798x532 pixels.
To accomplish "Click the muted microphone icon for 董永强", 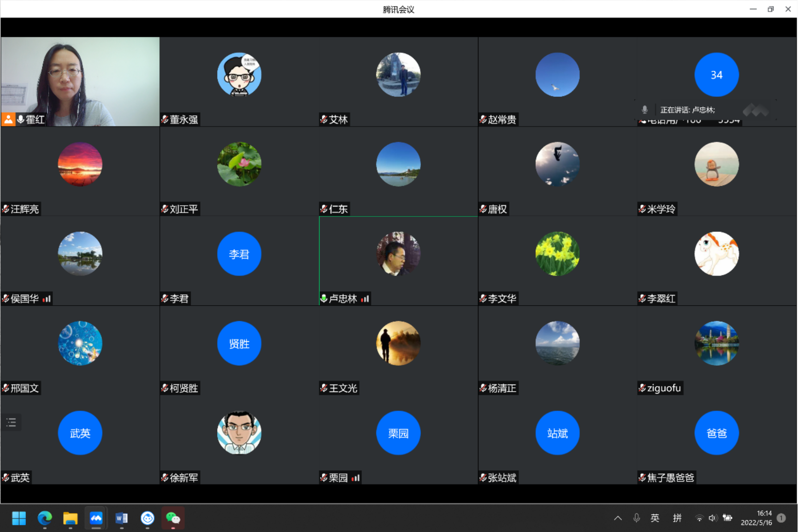I will click(165, 119).
